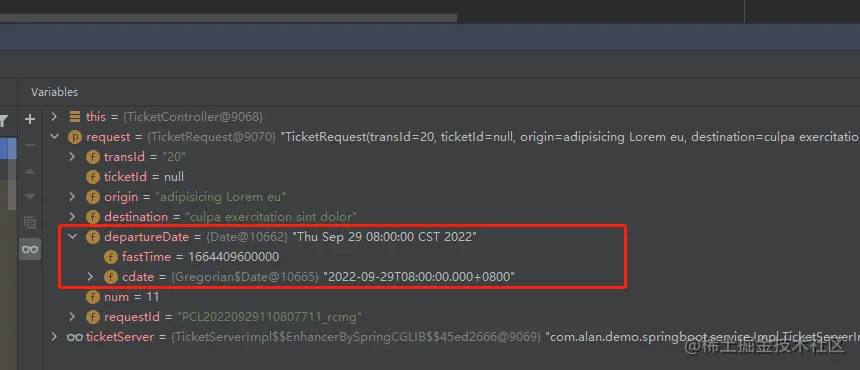Click the copy value icon in sidebar
The width and height of the screenshot is (860, 370).
tap(30, 223)
